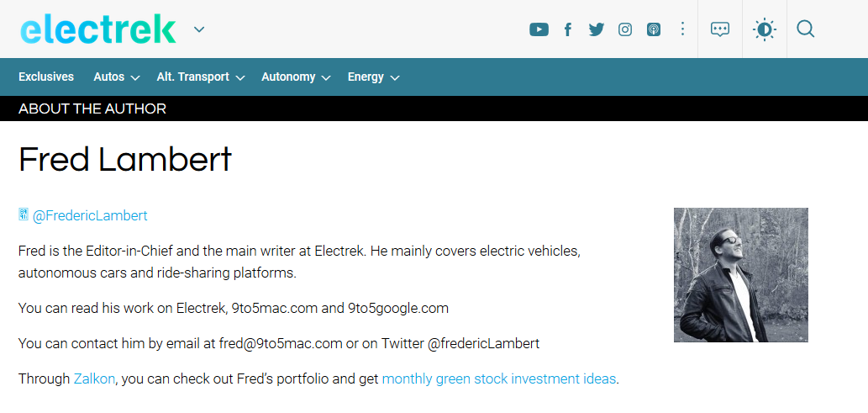Viewport: 868px width, 413px height.
Task: Open the Energy navigation menu
Action: pos(373,77)
